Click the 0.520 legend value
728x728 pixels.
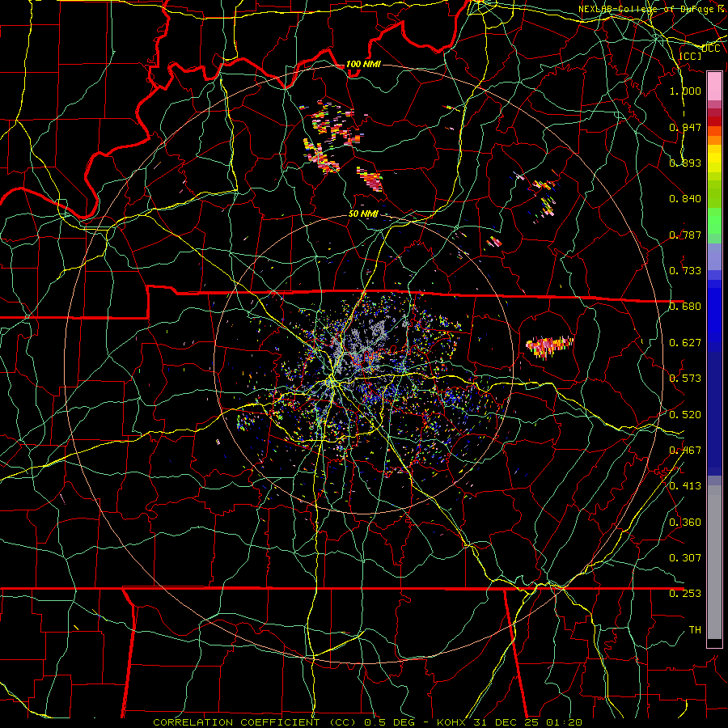(x=685, y=415)
